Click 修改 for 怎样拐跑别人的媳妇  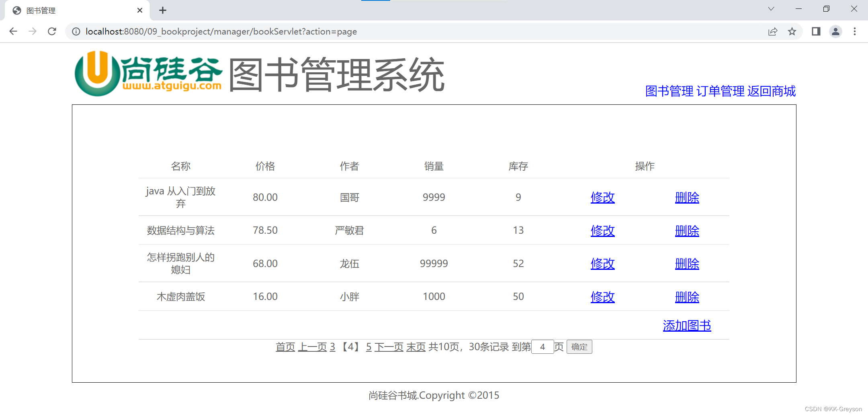pos(603,263)
